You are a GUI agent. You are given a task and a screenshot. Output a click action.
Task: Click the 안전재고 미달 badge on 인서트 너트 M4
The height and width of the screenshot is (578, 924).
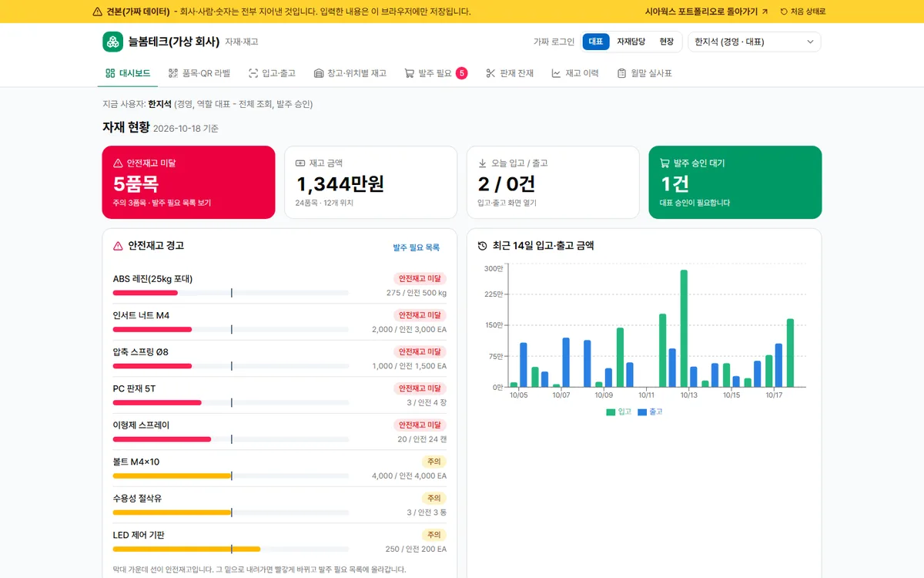click(420, 315)
